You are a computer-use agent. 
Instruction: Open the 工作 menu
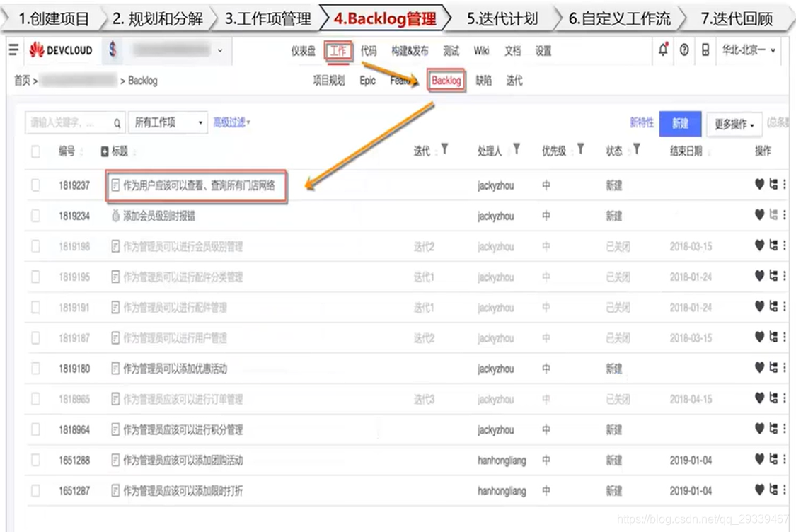click(338, 51)
